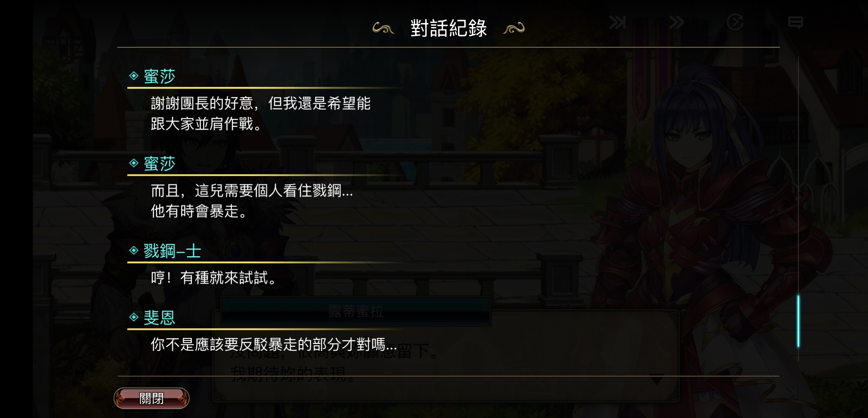Tap the skip-to-end icon at top
Viewport: 868px width, 418px height.
617,22
